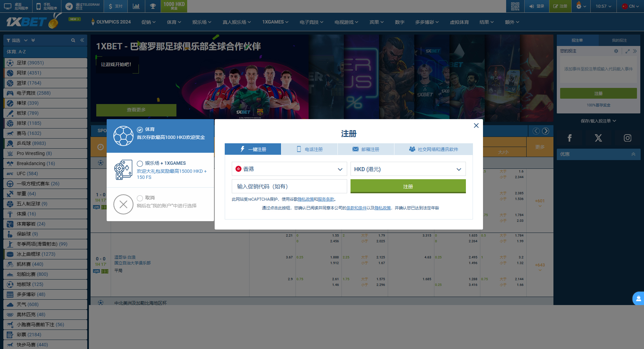Open bet slip settings gear icon

point(616,51)
